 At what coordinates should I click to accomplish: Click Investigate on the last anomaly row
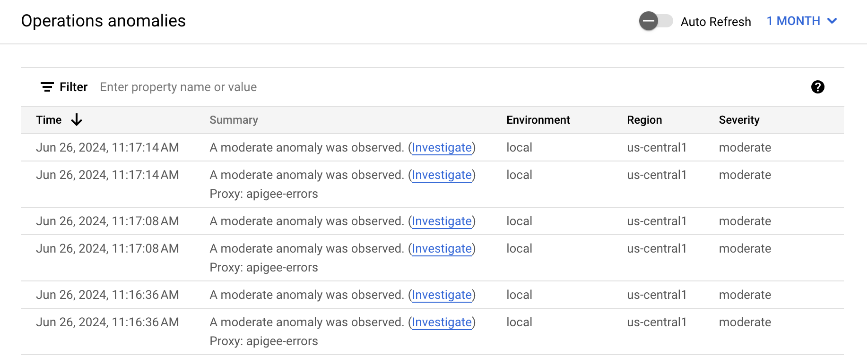tap(442, 322)
